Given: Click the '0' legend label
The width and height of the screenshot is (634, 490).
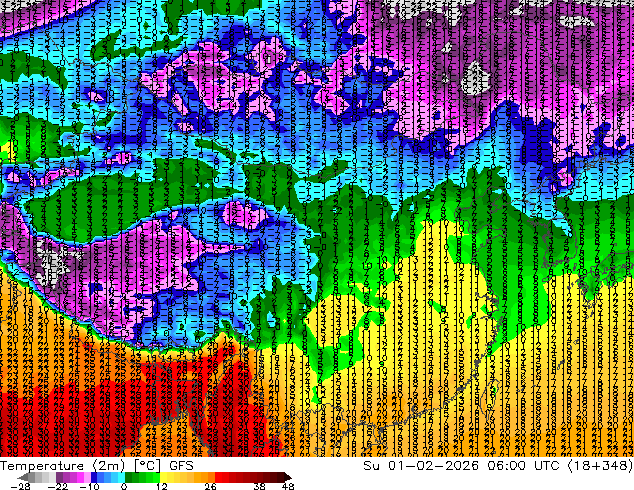Looking at the screenshot, I should (x=124, y=486).
